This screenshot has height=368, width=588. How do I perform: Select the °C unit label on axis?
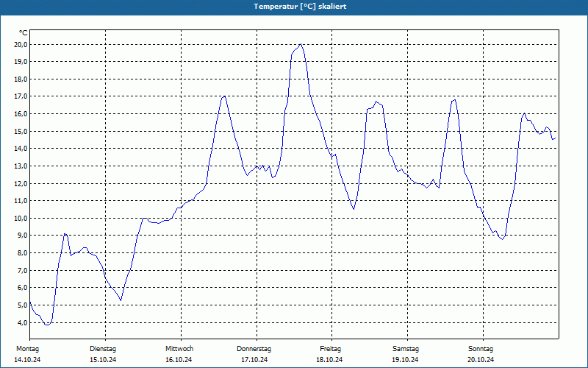[x=24, y=33]
